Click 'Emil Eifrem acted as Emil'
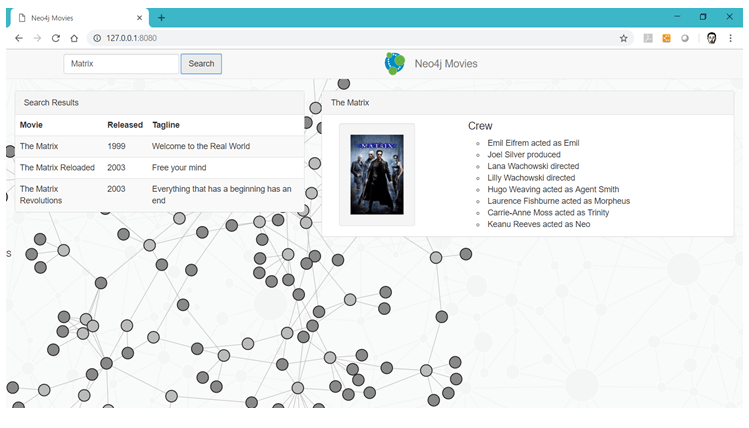The height and width of the screenshot is (428, 749). click(x=533, y=143)
